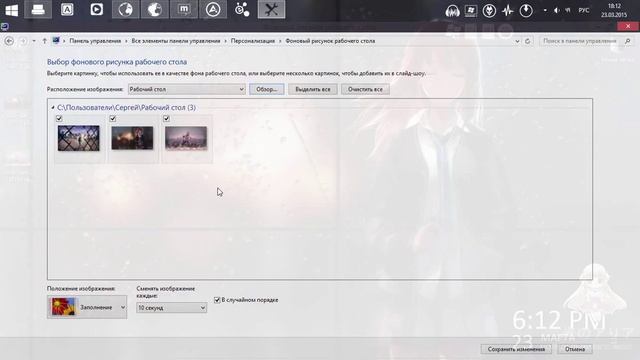640x360 pixels.
Task: Refresh the address bar location
Action: tap(527, 41)
